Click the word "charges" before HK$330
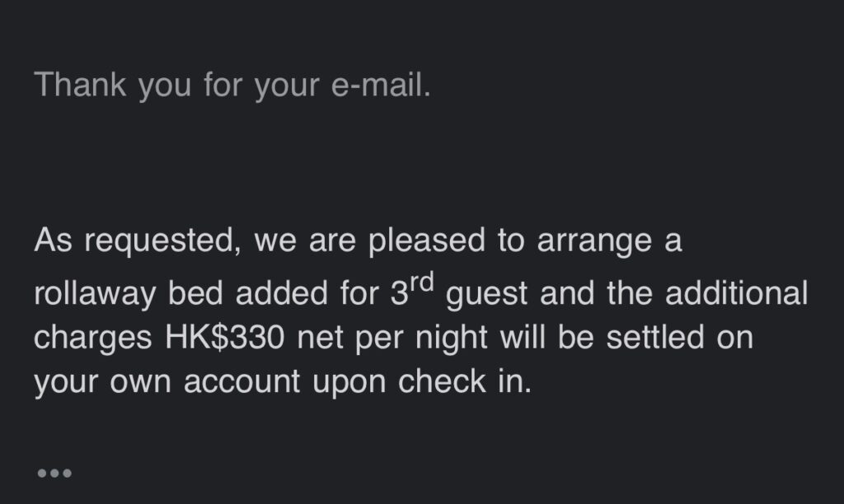The width and height of the screenshot is (844, 504). pyautogui.click(x=93, y=338)
